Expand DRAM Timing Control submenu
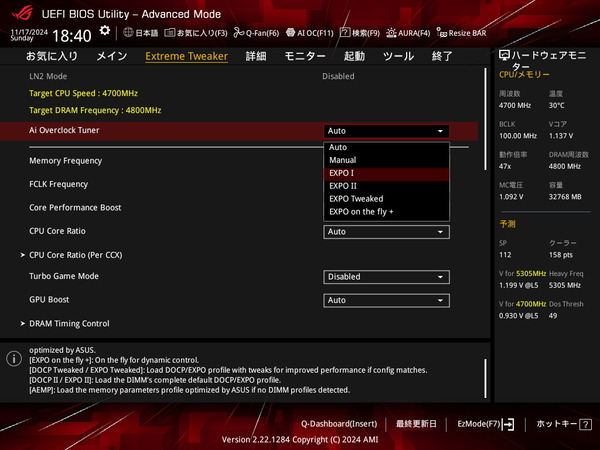 click(69, 323)
